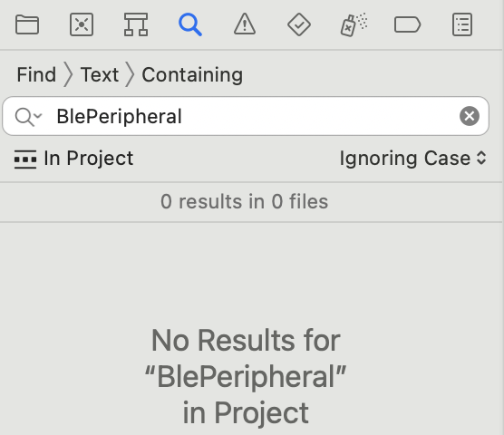Clear the BlePeripheral search text
504x435 pixels.
click(470, 116)
